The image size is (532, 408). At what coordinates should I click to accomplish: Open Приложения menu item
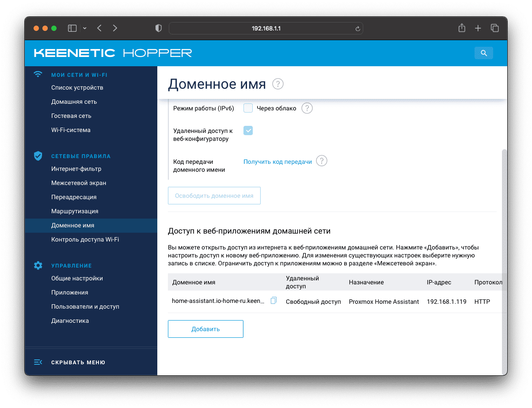click(69, 292)
